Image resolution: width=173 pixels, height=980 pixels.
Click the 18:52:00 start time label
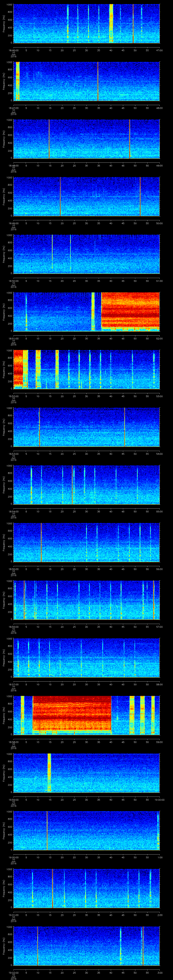[13, 396]
